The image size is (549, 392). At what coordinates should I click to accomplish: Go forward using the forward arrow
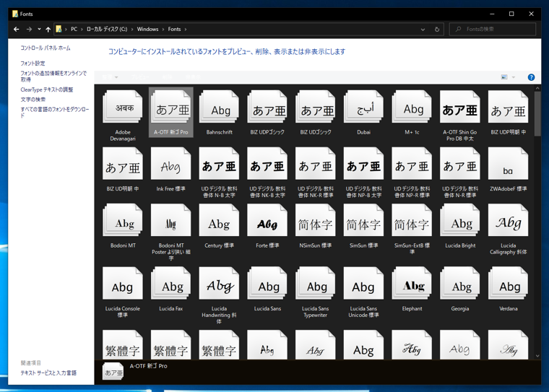29,30
